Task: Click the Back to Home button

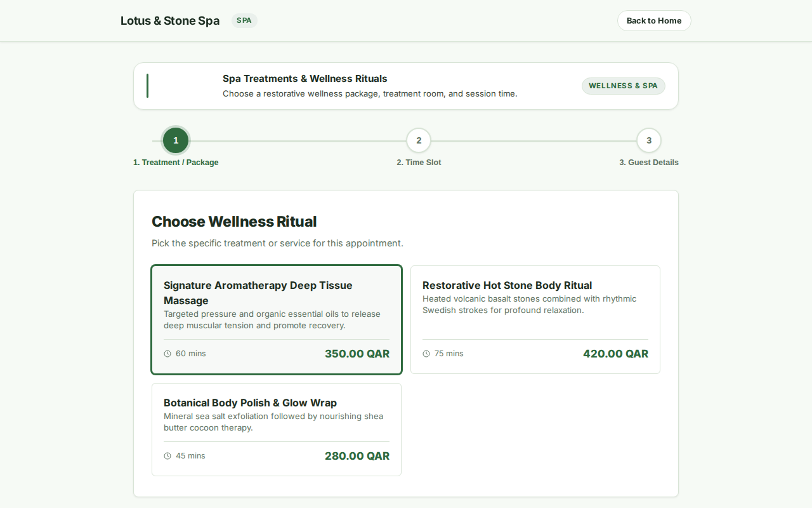Action: pyautogui.click(x=654, y=20)
